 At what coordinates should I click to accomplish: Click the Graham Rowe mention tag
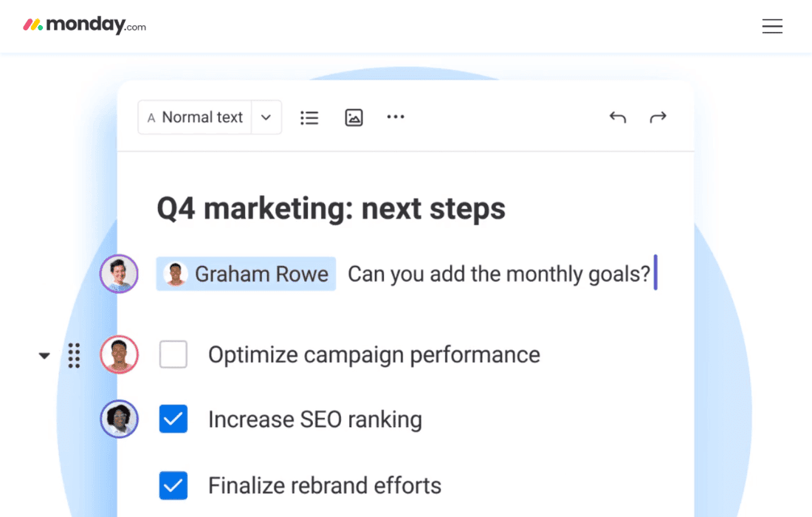pyautogui.click(x=246, y=273)
